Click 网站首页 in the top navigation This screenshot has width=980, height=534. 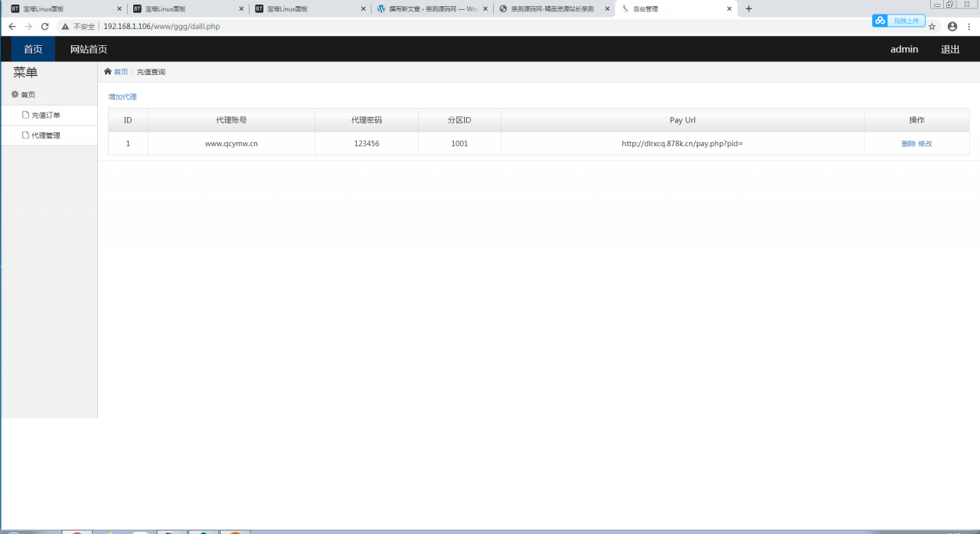pyautogui.click(x=89, y=49)
